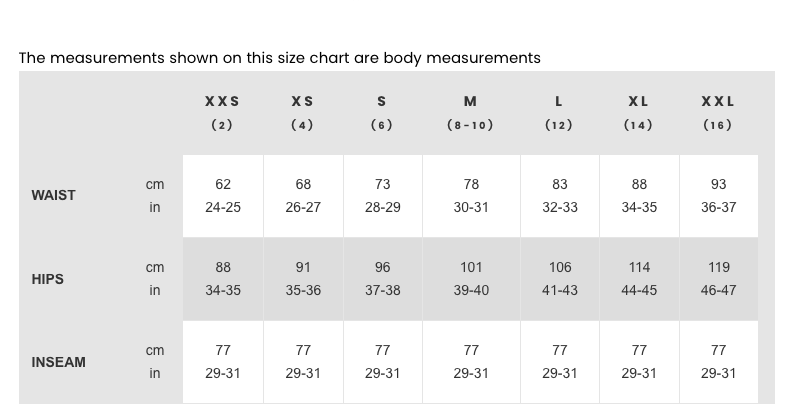This screenshot has width=793, height=418.
Task: Select the hips cell for size L
Action: pyautogui.click(x=560, y=279)
